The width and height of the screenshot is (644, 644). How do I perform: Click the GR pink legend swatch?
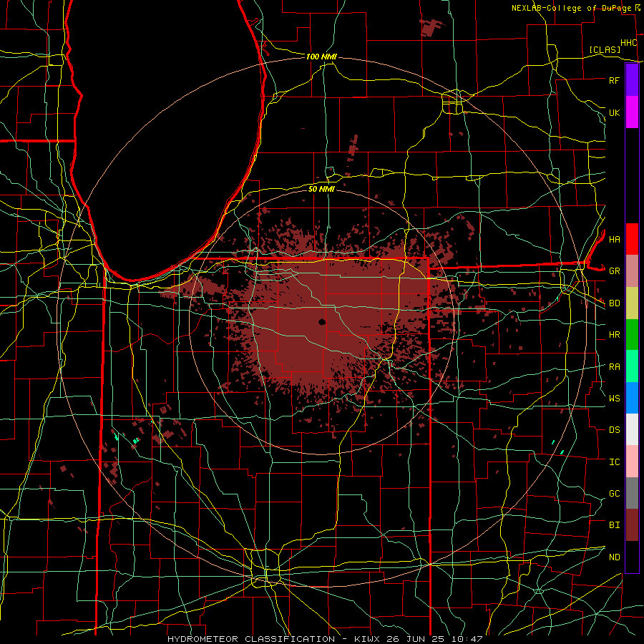pos(632,271)
